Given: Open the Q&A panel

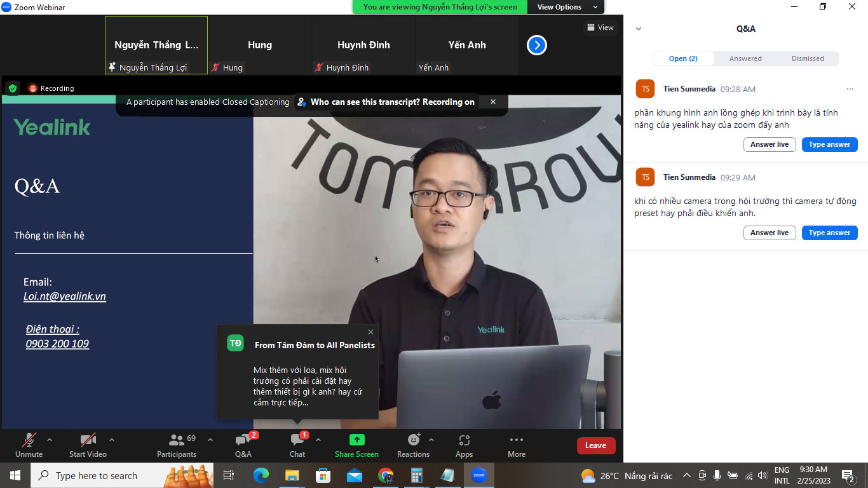Looking at the screenshot, I should click(x=243, y=445).
